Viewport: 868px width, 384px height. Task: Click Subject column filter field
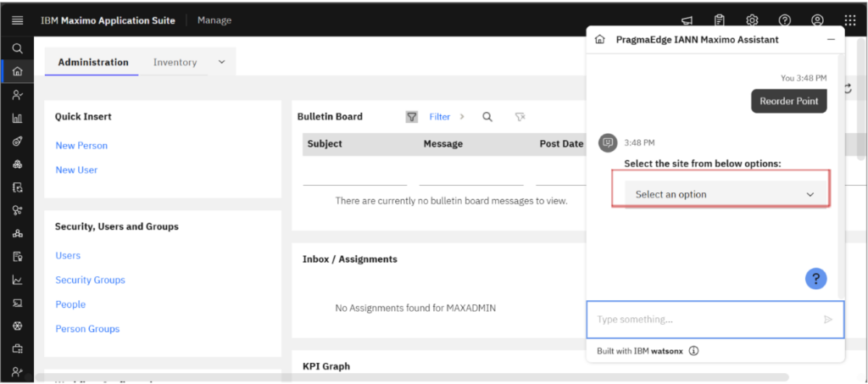(355, 175)
